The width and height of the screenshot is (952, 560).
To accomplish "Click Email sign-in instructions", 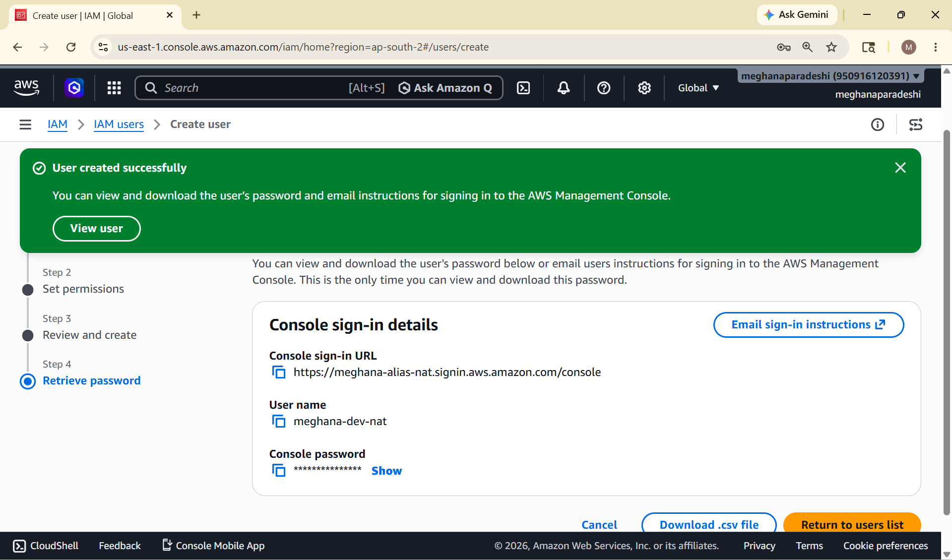I will tap(809, 325).
